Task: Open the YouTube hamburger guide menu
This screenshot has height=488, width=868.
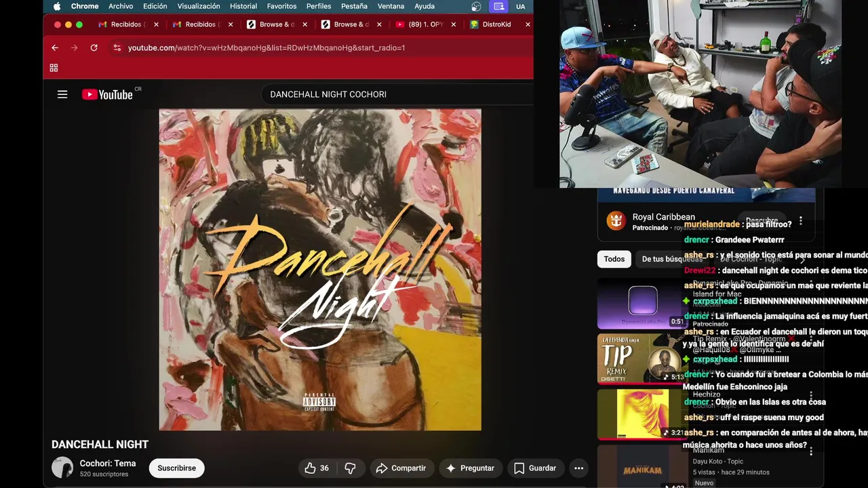Action: tap(62, 94)
